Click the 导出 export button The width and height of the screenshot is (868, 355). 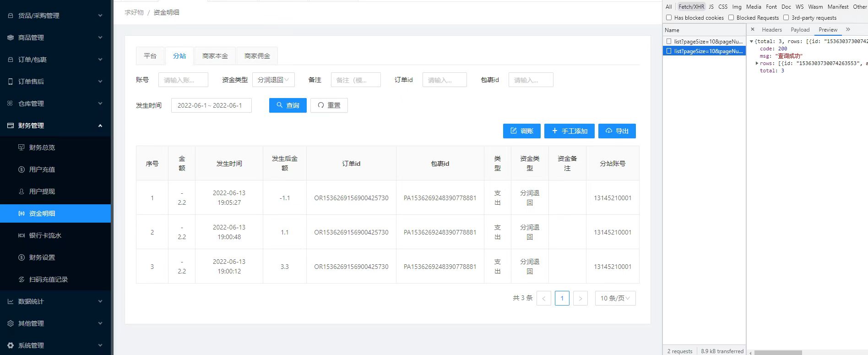click(x=617, y=131)
